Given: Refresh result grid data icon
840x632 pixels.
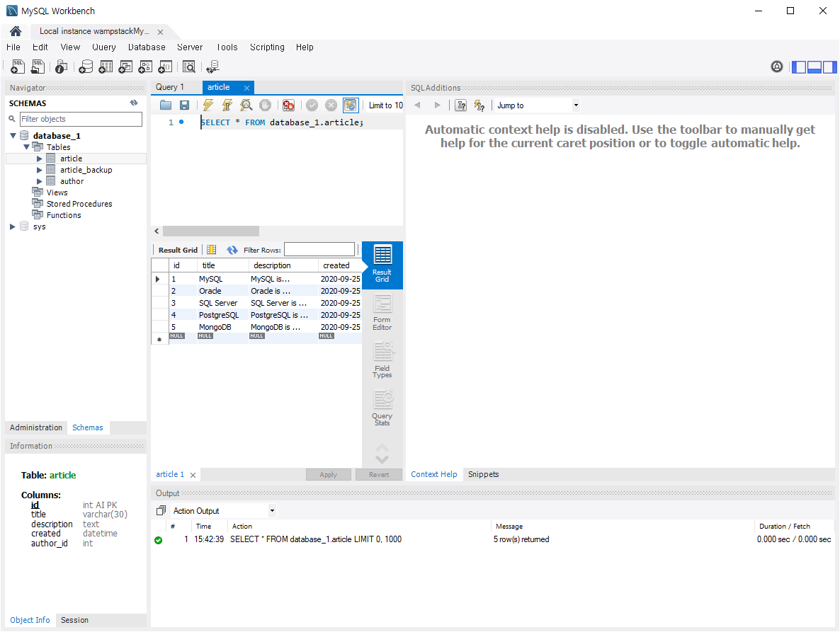Looking at the screenshot, I should click(x=232, y=250).
